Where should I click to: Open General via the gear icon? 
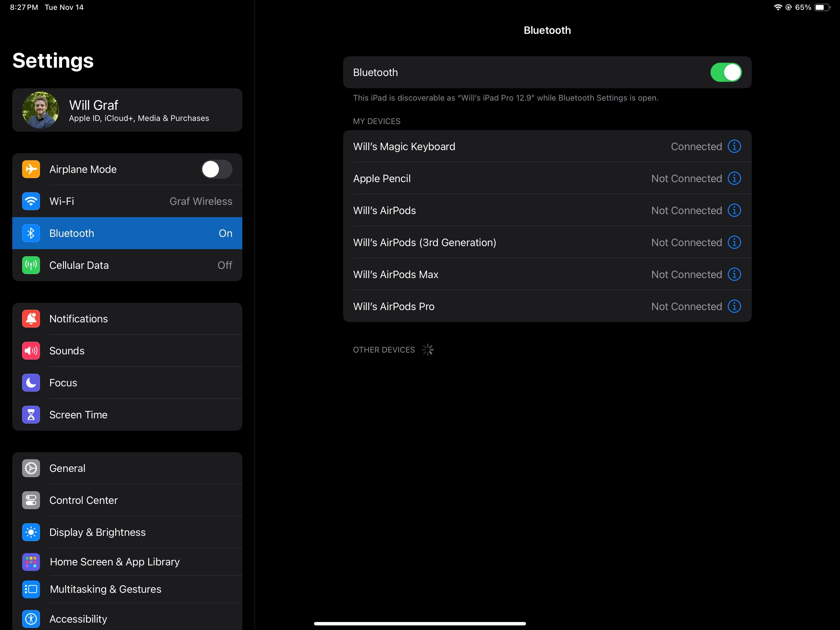pos(31,468)
